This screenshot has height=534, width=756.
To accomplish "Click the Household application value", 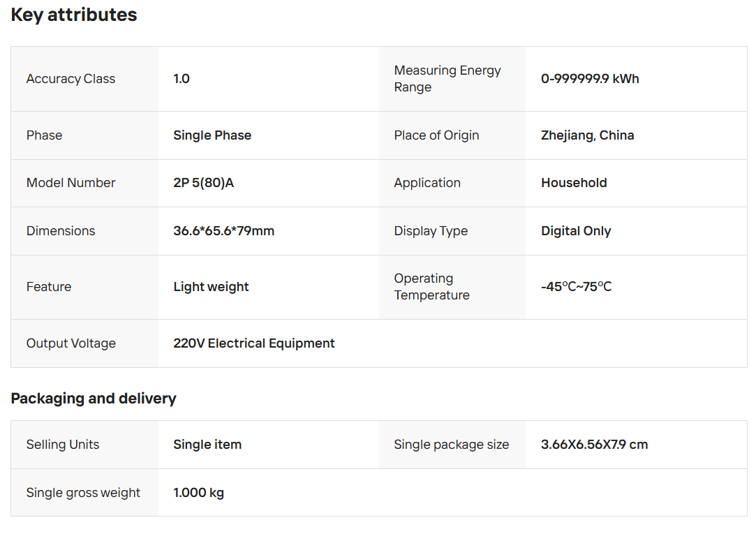I will 574,183.
